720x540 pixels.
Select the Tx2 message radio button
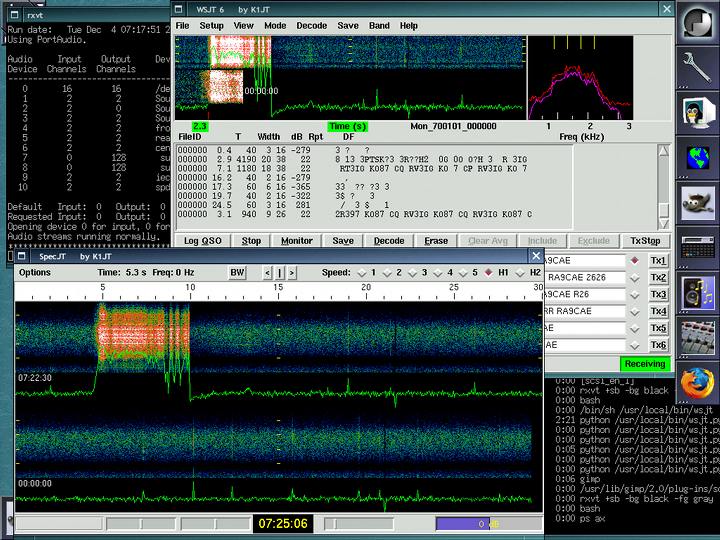[x=635, y=278]
